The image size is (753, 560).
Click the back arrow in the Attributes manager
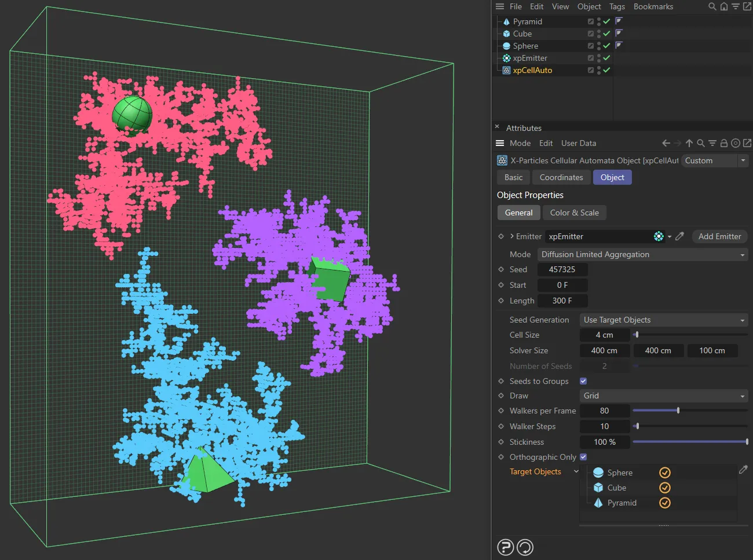pyautogui.click(x=665, y=143)
